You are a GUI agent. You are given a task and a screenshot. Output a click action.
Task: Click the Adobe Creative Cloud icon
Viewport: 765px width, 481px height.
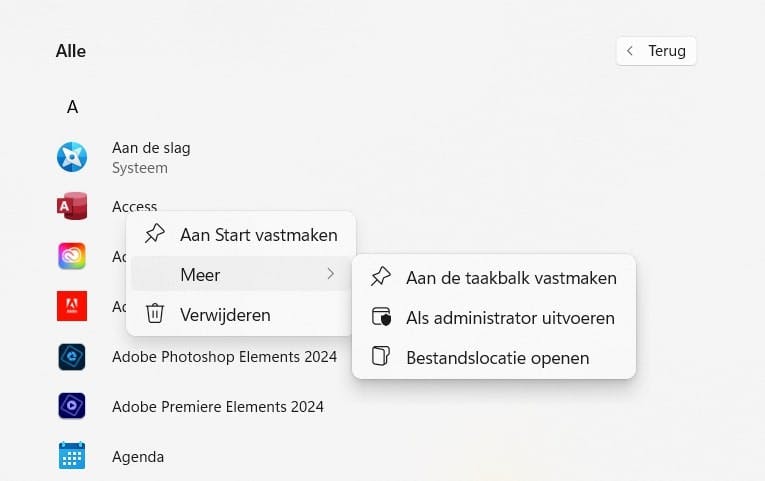click(72, 256)
